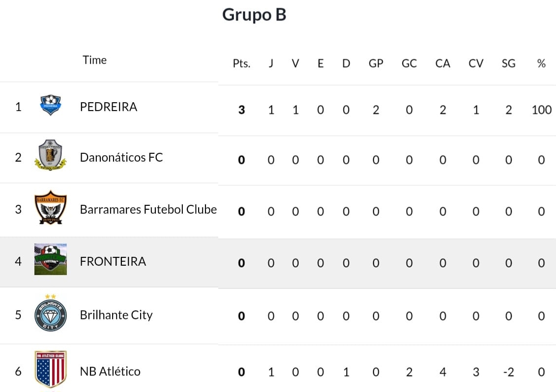The height and width of the screenshot is (392, 556).
Task: Click the Danonáticos FC shield logo
Action: 50,155
